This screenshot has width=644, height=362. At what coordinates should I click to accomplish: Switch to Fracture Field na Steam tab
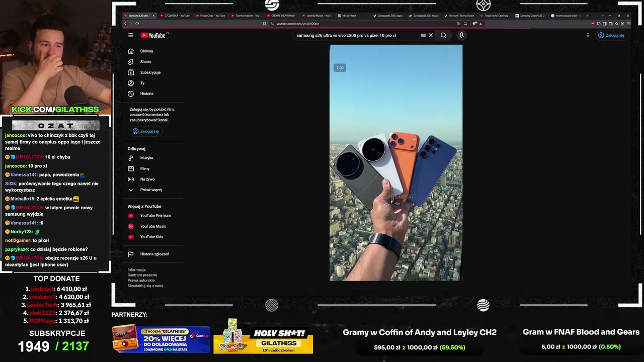[x=460, y=16]
